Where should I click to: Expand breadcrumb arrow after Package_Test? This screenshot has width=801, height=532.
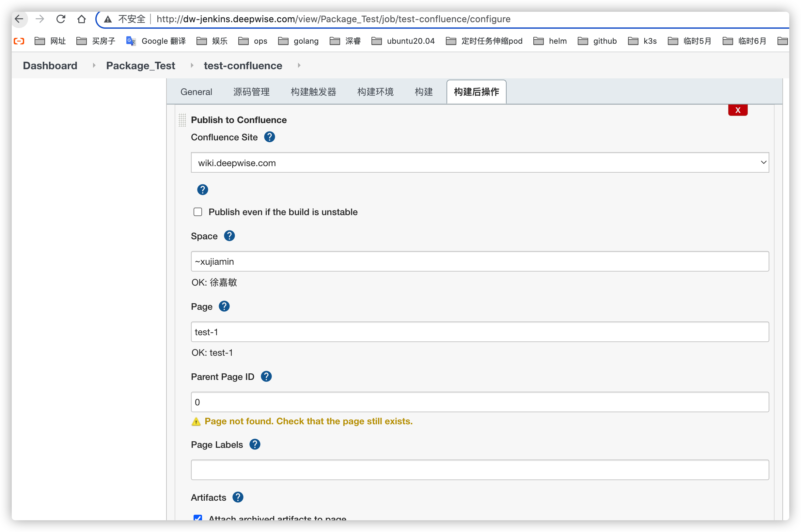coord(192,65)
